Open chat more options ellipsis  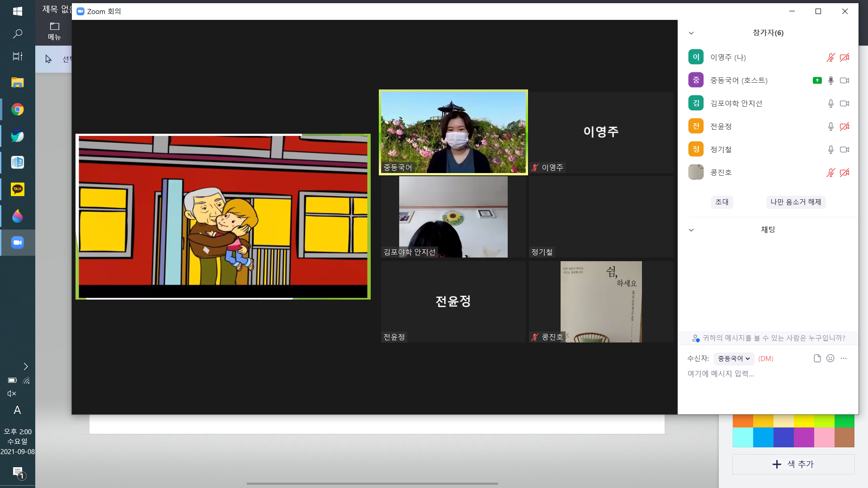coord(844,358)
